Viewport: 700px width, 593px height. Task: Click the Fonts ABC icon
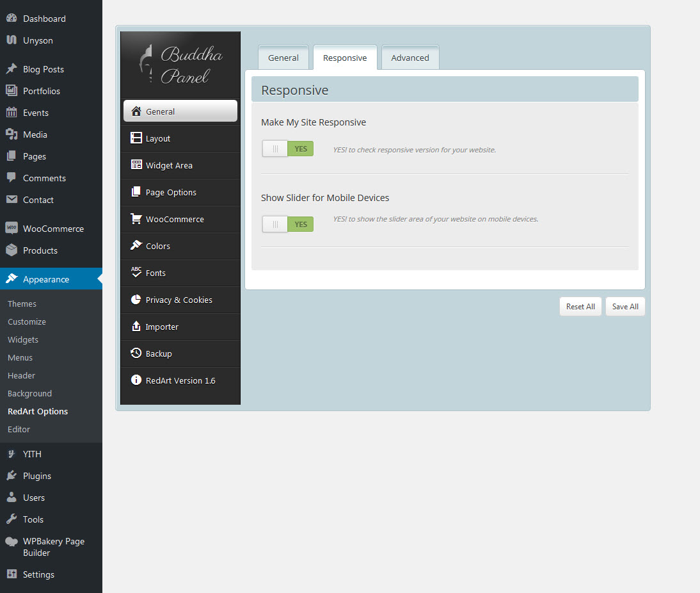coord(136,272)
